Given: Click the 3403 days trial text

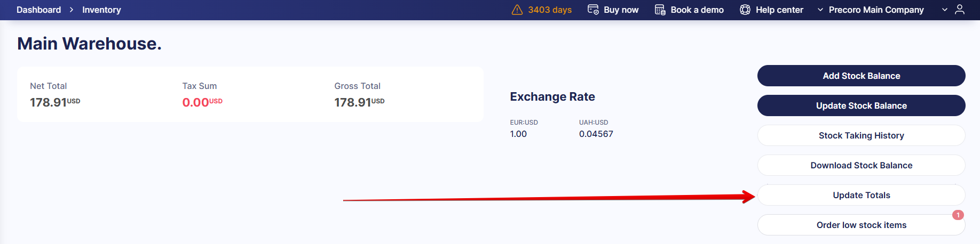Looking at the screenshot, I should (x=550, y=10).
